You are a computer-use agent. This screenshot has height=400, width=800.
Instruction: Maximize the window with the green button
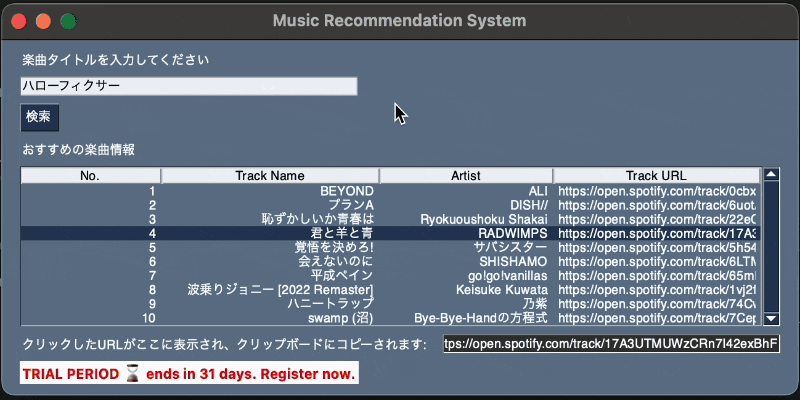tap(68, 21)
